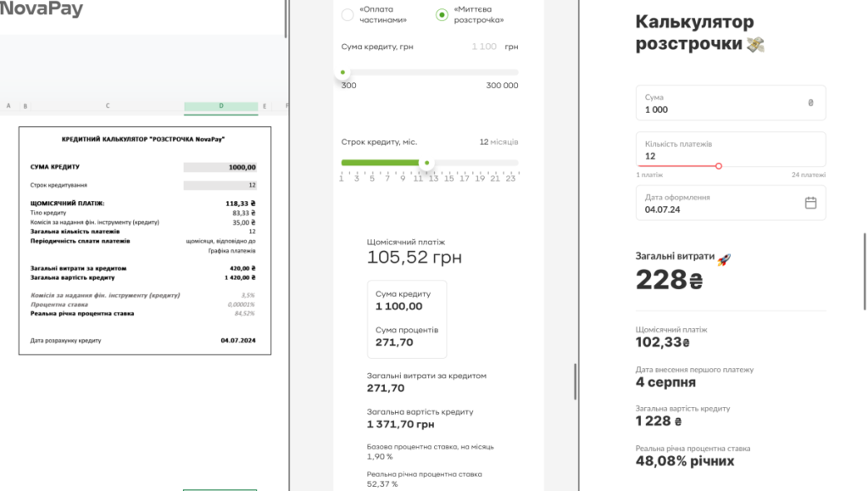
Task: Click the Кількість платежів input showing 12
Action: click(731, 149)
